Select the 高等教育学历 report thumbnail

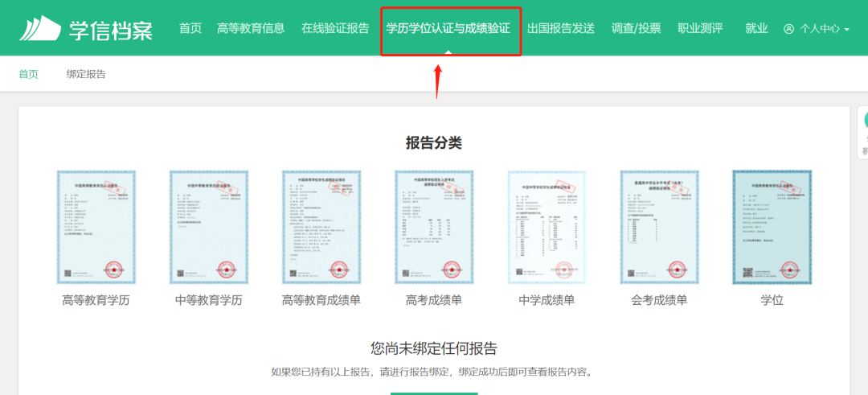click(96, 227)
